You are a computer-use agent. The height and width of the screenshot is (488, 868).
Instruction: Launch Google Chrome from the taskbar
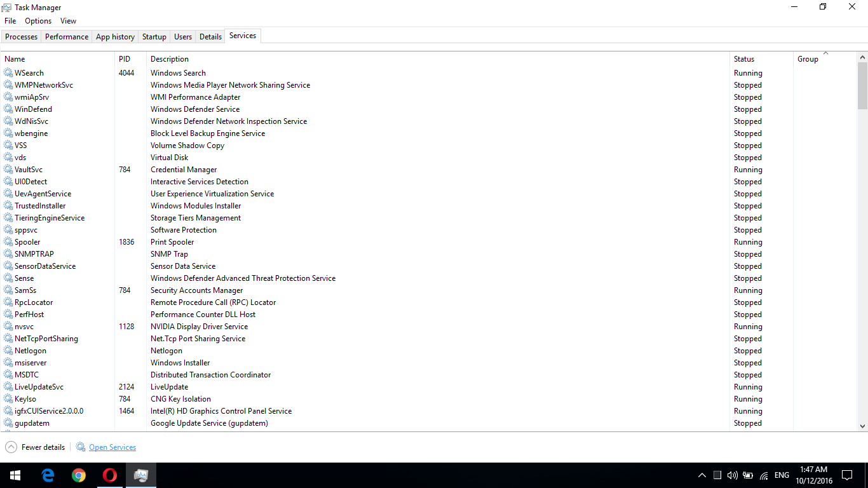pos(79,475)
